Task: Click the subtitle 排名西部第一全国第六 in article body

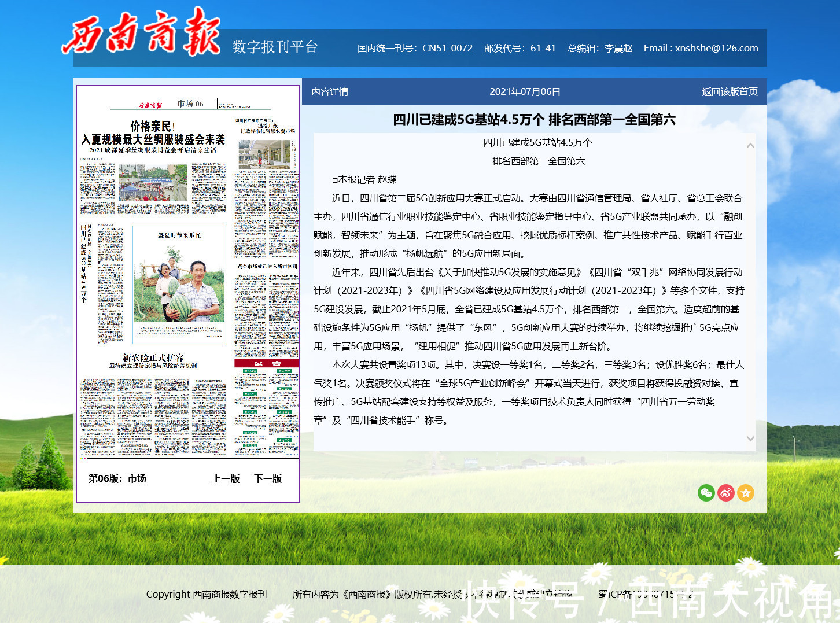Action: tap(539, 161)
